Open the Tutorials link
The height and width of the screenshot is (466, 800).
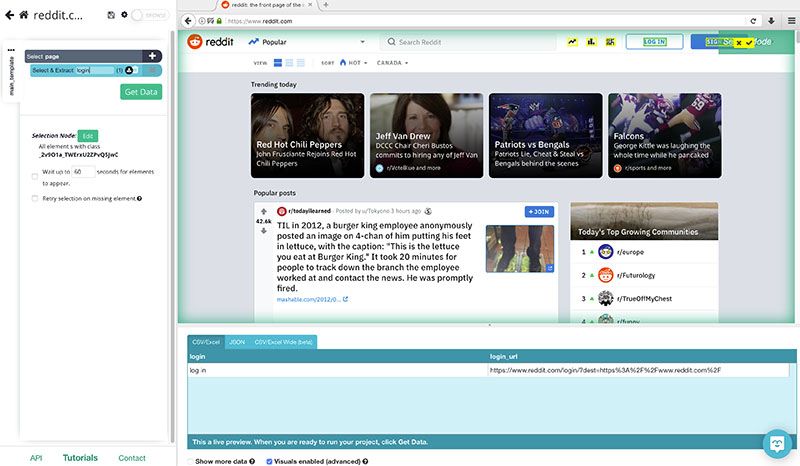(80, 458)
